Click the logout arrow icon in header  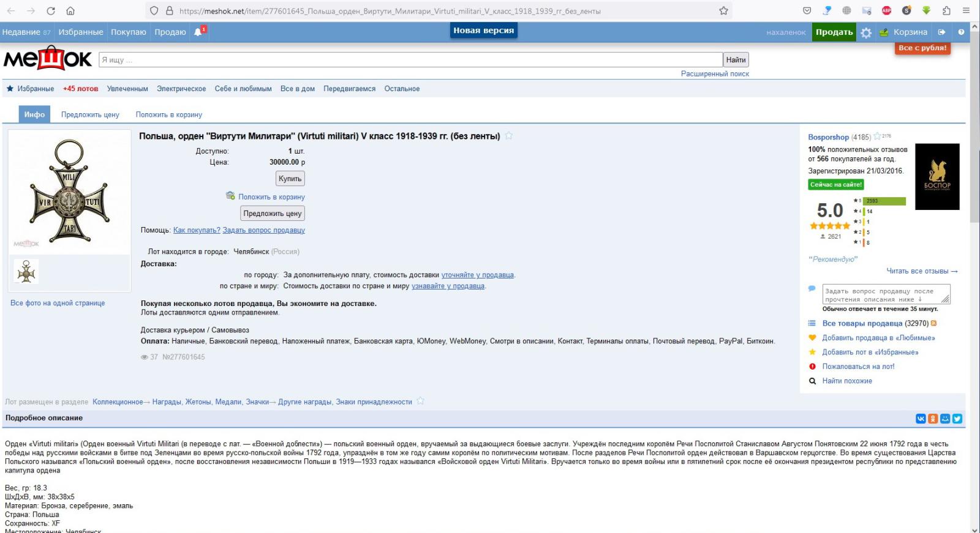tap(941, 32)
